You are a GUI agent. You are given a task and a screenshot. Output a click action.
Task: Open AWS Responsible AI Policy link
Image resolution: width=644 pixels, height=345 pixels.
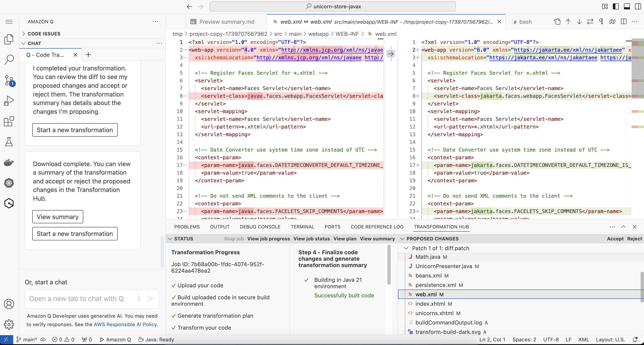tap(125, 325)
